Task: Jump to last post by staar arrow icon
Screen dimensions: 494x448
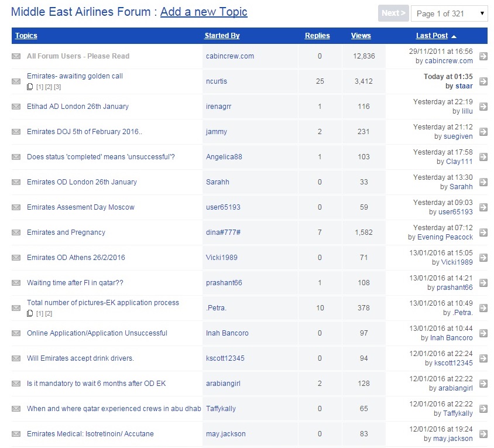Action: [483, 81]
